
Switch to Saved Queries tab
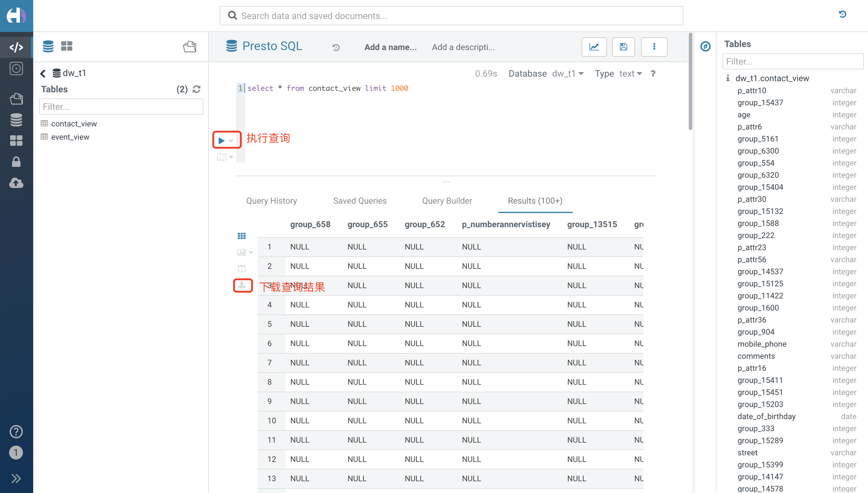point(360,201)
